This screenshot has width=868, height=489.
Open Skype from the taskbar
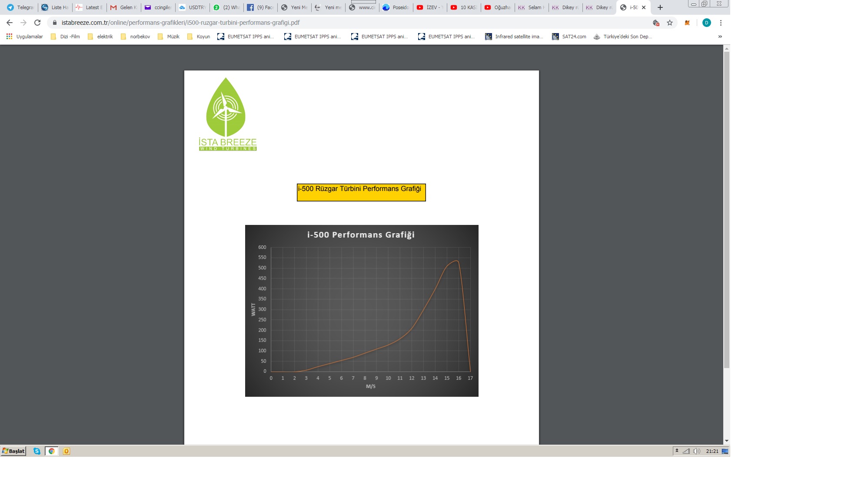pyautogui.click(x=37, y=451)
